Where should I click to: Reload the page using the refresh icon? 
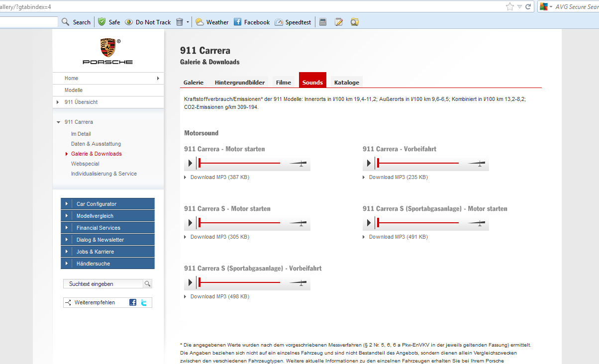[x=528, y=7]
